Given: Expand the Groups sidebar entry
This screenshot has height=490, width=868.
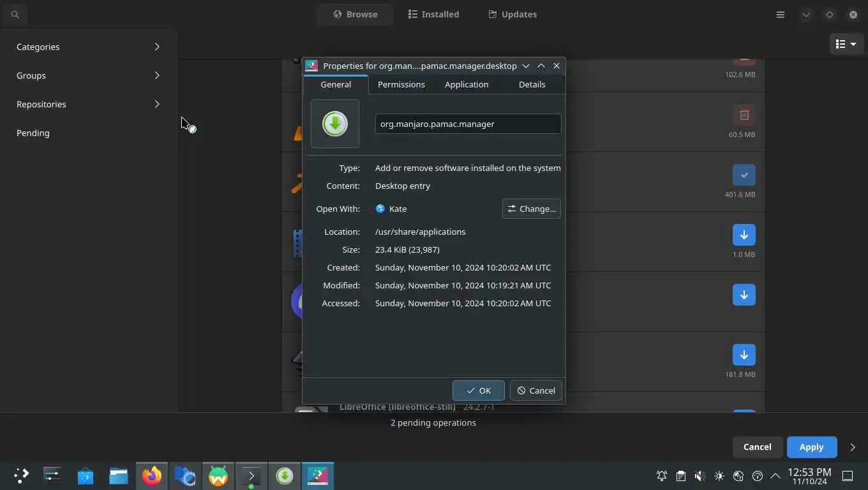Looking at the screenshot, I should 89,75.
